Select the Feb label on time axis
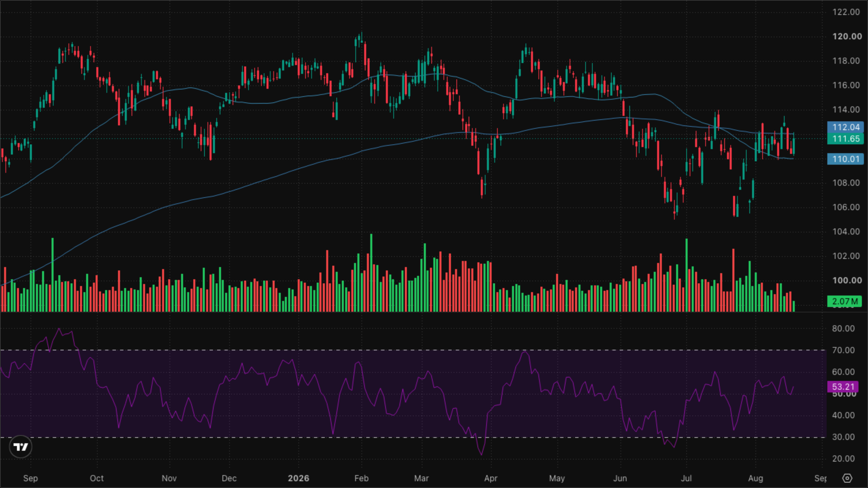The width and height of the screenshot is (868, 488). click(361, 479)
